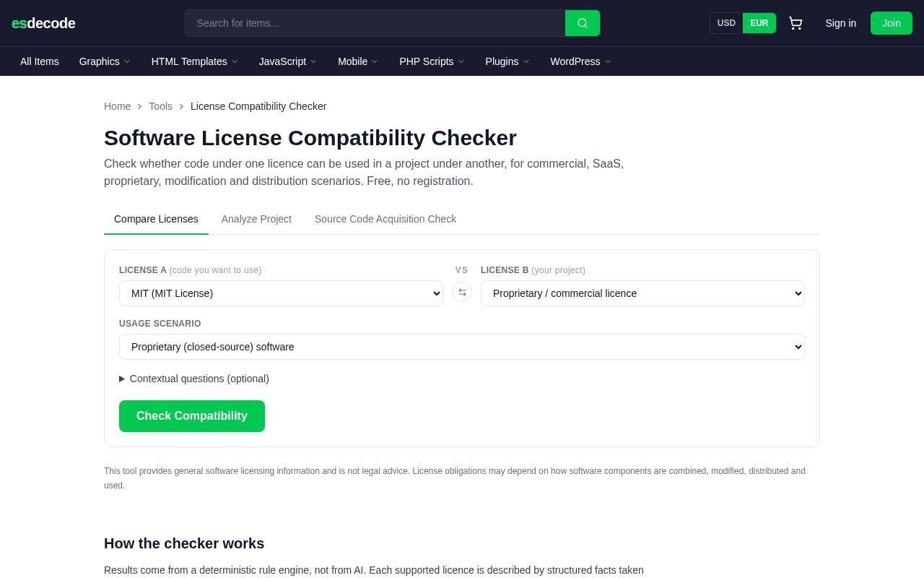Select the Compare Licenses tab
The width and height of the screenshot is (924, 578).
pos(156,219)
